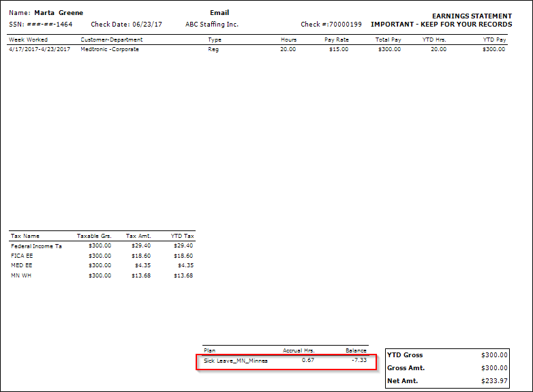Select the Sick Leave_MN_Minnes plan row
The width and height of the screenshot is (533, 392).
pos(286,362)
